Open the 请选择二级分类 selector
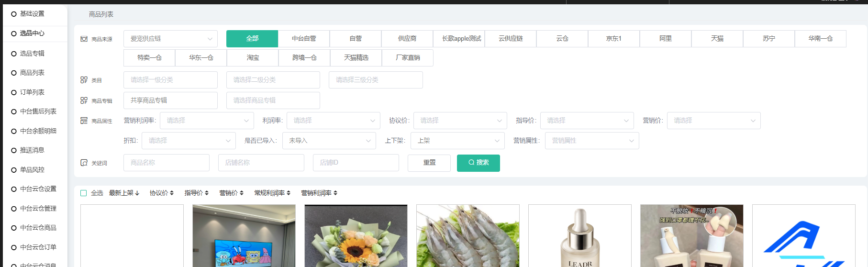The height and width of the screenshot is (267, 868). point(273,80)
